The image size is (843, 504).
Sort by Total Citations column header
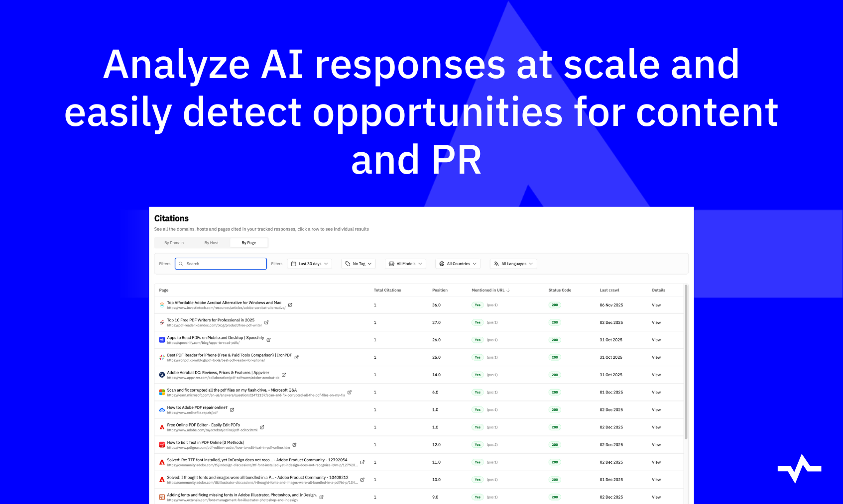tap(387, 290)
